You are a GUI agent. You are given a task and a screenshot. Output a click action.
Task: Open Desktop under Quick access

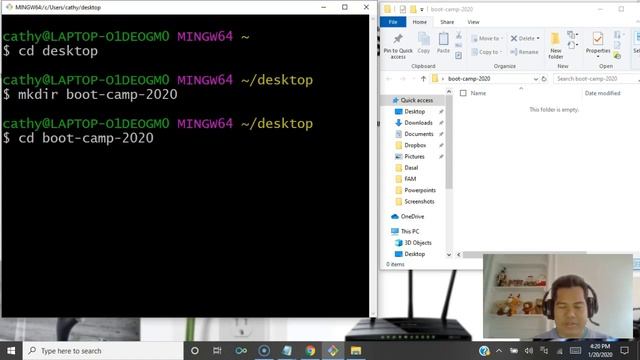coord(415,111)
